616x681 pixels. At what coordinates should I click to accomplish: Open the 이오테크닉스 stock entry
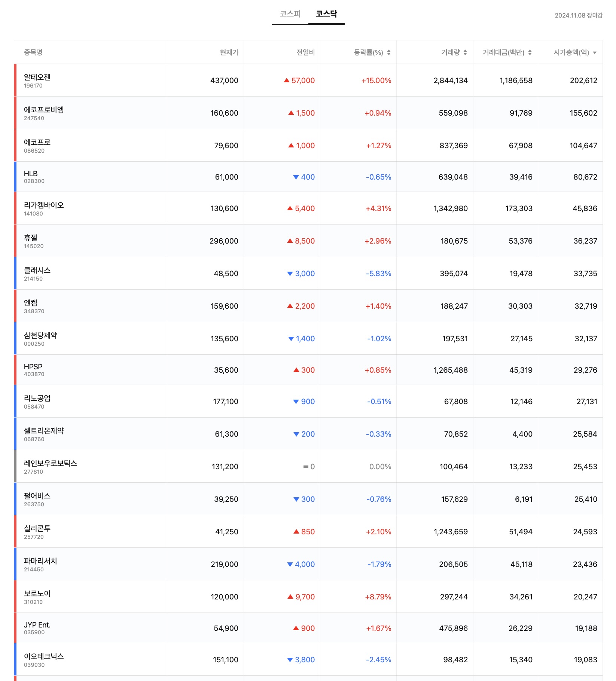point(44,656)
